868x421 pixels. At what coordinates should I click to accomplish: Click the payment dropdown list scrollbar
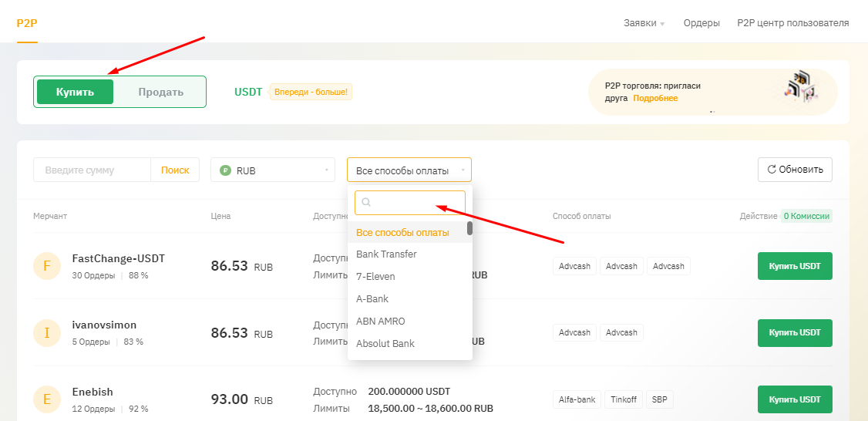coord(469,228)
